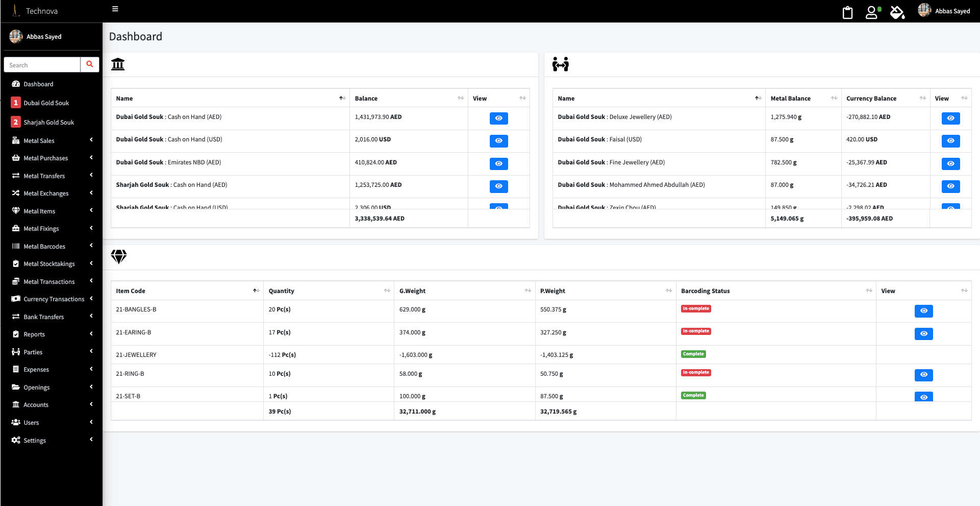The width and height of the screenshot is (980, 506).
Task: View Deluxe Jewellery party details
Action: coord(950,118)
